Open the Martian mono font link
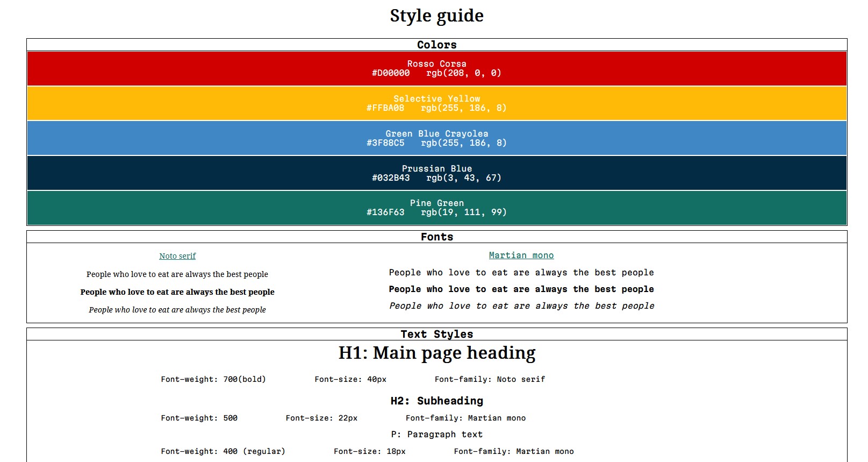Screen dimensions: 868x462 tap(521, 255)
